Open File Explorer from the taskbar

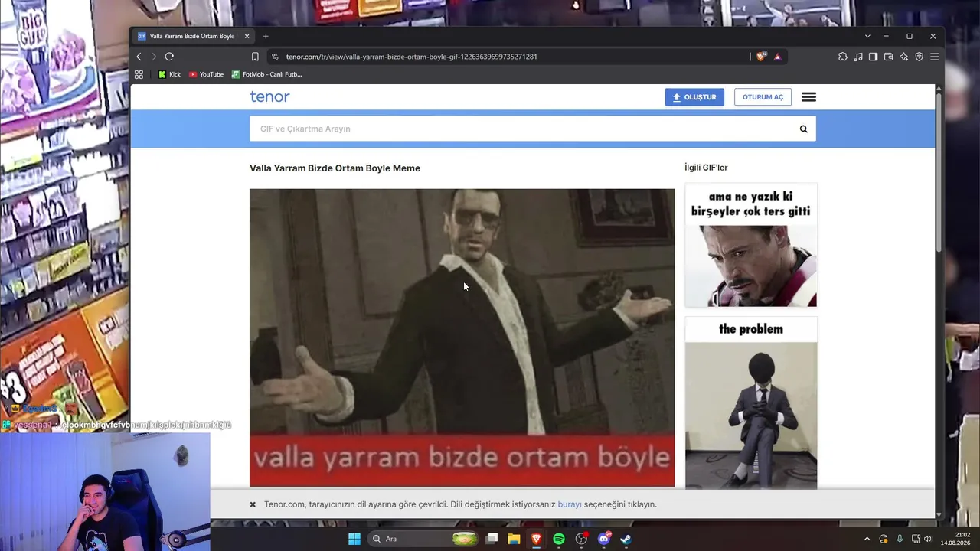(514, 539)
